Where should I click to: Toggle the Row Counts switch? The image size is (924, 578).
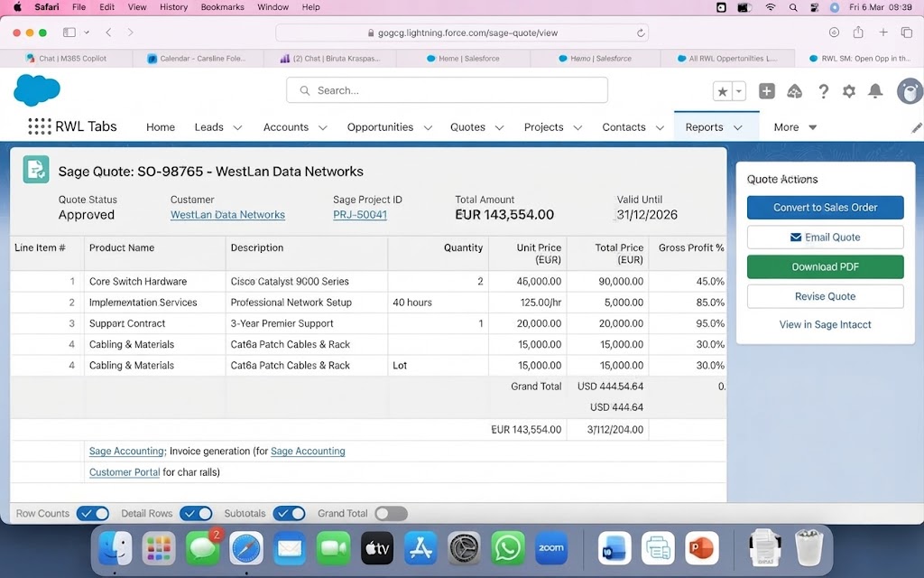pos(93,514)
